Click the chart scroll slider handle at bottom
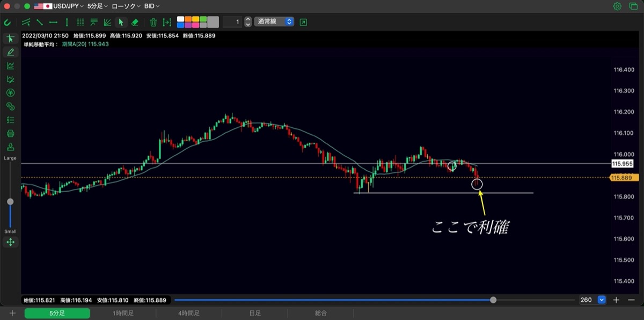Image resolution: width=644 pixels, height=320 pixels. click(x=493, y=300)
